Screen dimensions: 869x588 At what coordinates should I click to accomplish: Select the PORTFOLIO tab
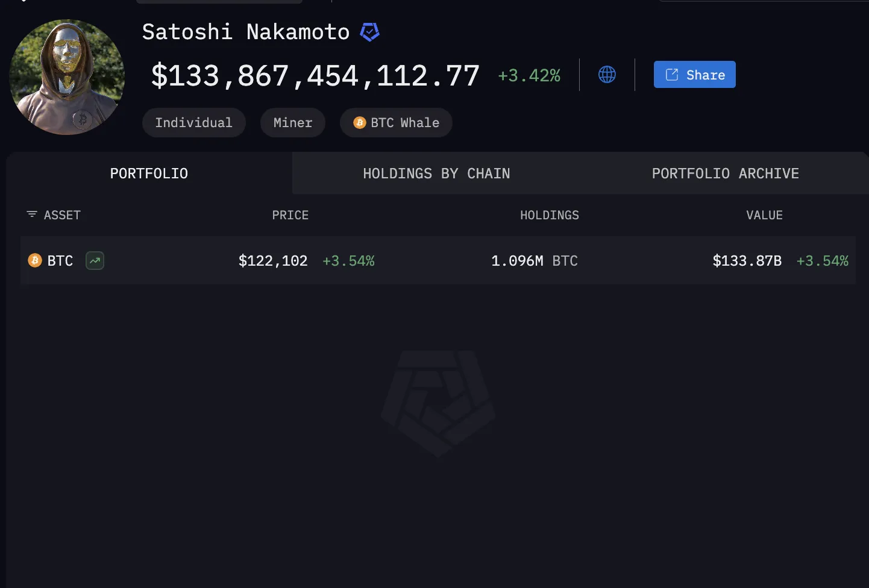tap(148, 173)
